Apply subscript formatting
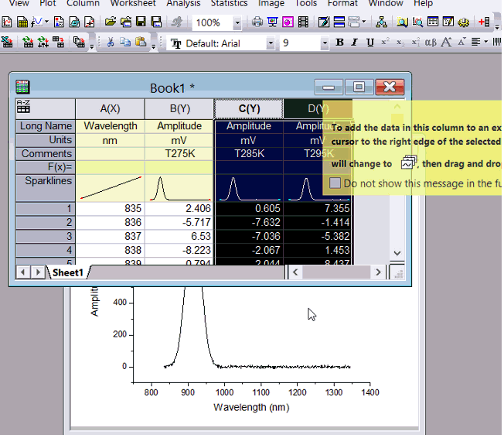Screen dimensions: 504x438 click(400, 42)
